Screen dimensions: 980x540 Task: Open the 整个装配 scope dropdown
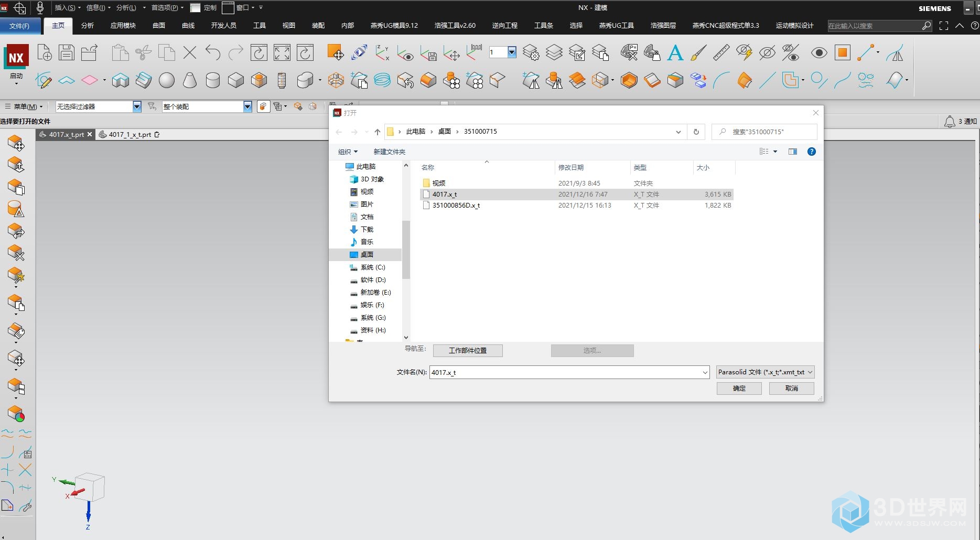(247, 106)
